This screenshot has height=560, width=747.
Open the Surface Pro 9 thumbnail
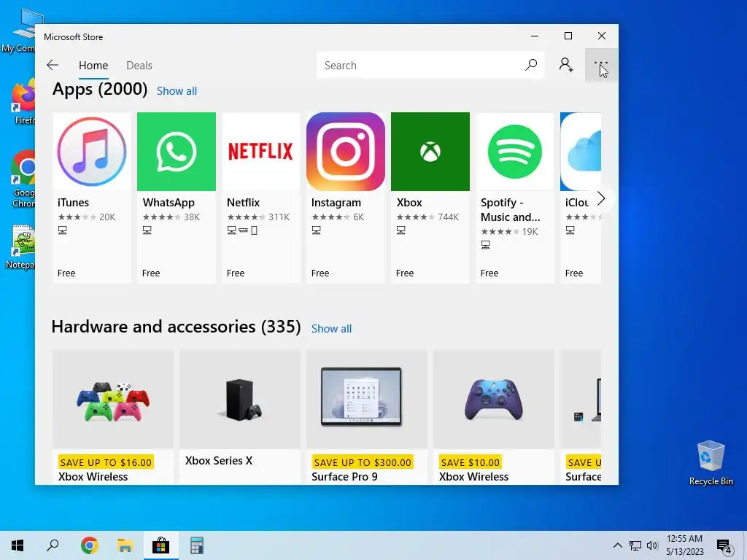[x=367, y=400]
